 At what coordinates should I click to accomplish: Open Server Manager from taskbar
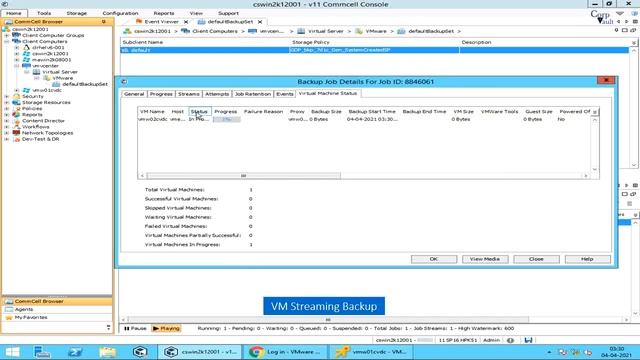42,352
